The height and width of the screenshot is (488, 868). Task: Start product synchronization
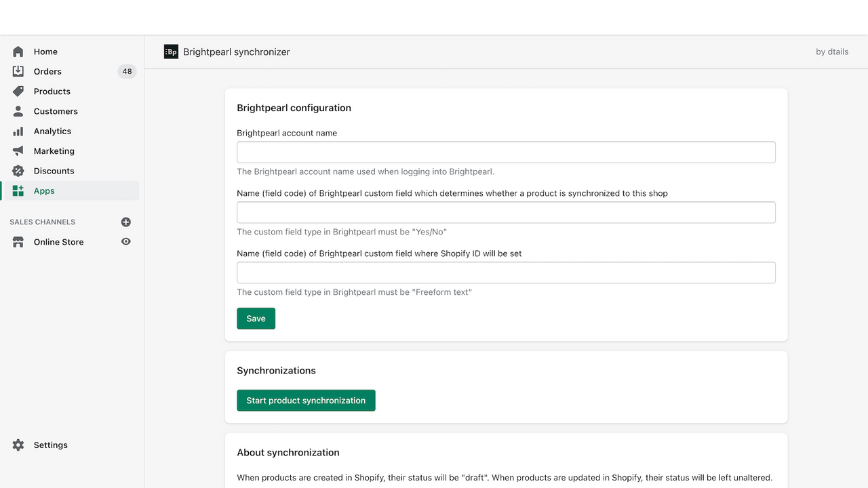click(x=306, y=401)
